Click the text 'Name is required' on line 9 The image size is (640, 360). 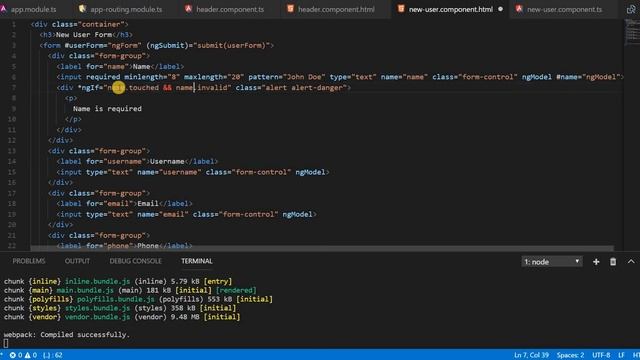pyautogui.click(x=107, y=109)
